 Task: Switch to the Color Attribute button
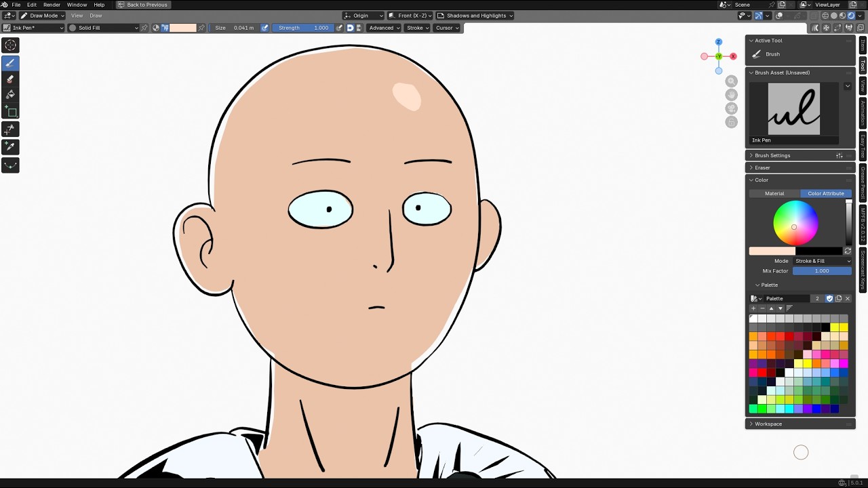pyautogui.click(x=826, y=193)
